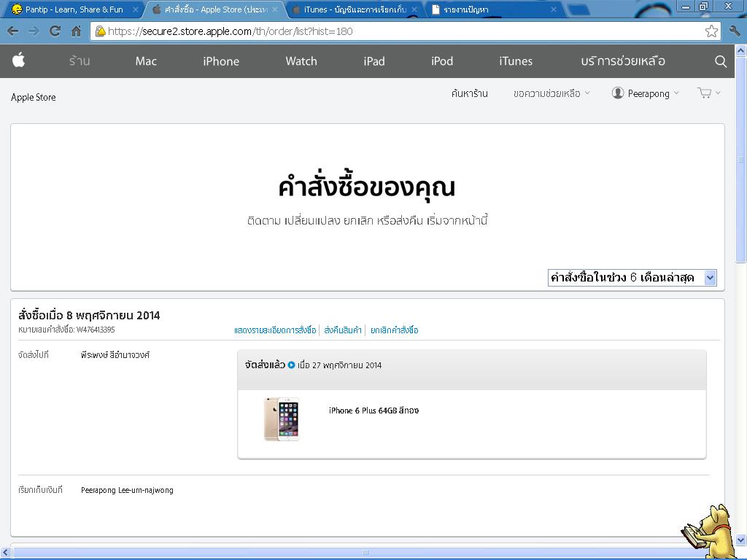This screenshot has height=560, width=747.
Task: Open the iPhone nav item
Action: 221,61
